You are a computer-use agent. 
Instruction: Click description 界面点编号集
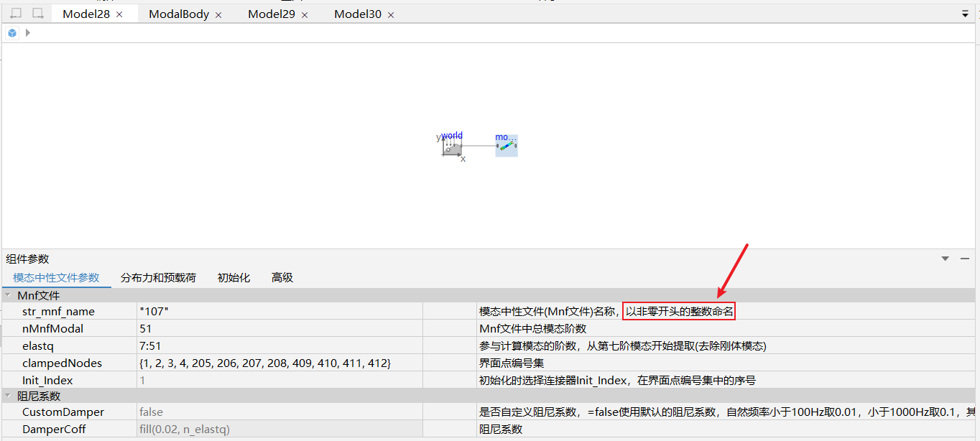[x=512, y=363]
